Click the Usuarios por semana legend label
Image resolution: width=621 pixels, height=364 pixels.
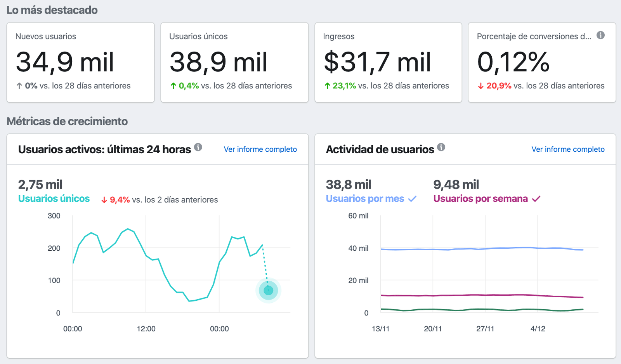tap(480, 199)
